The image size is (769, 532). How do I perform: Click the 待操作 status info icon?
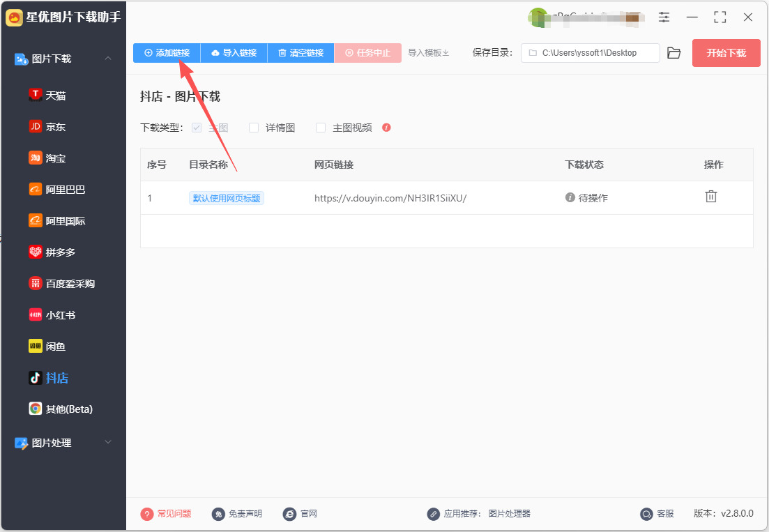pos(570,197)
